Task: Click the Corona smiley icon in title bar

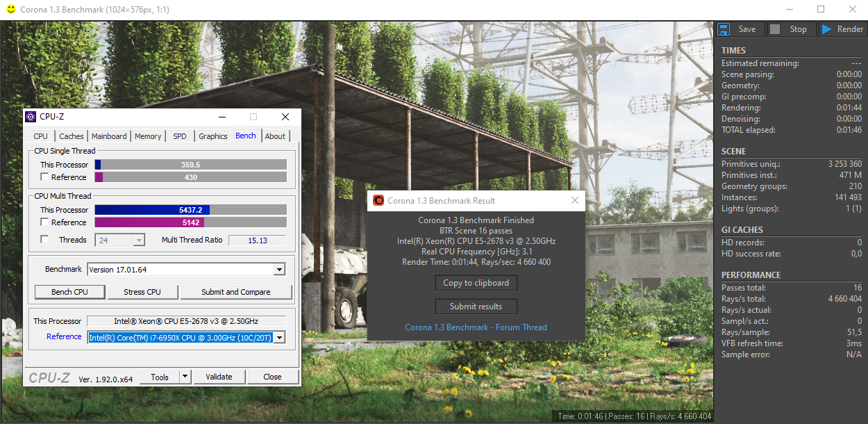Action: click(x=10, y=10)
